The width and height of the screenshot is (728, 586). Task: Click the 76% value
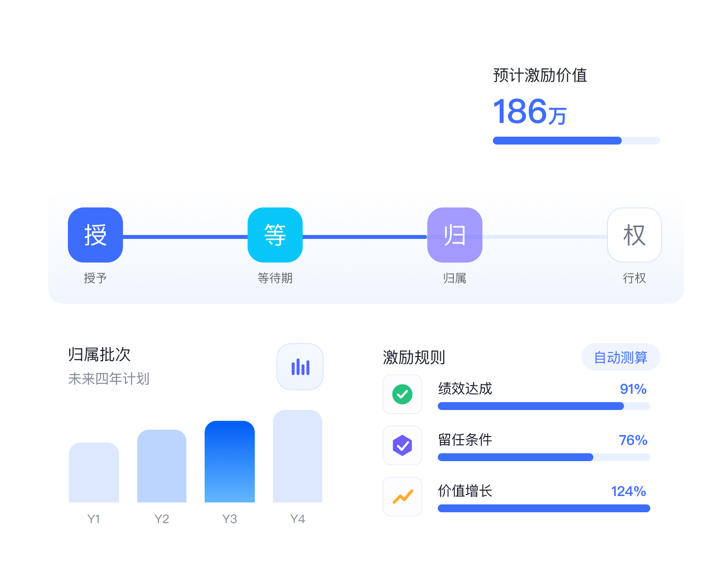point(633,440)
